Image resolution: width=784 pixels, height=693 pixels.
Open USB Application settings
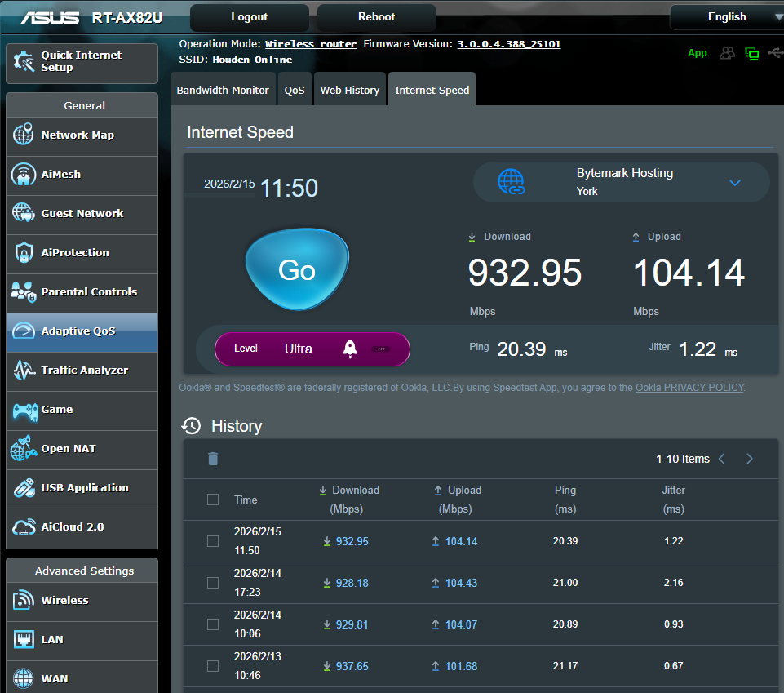coord(82,488)
